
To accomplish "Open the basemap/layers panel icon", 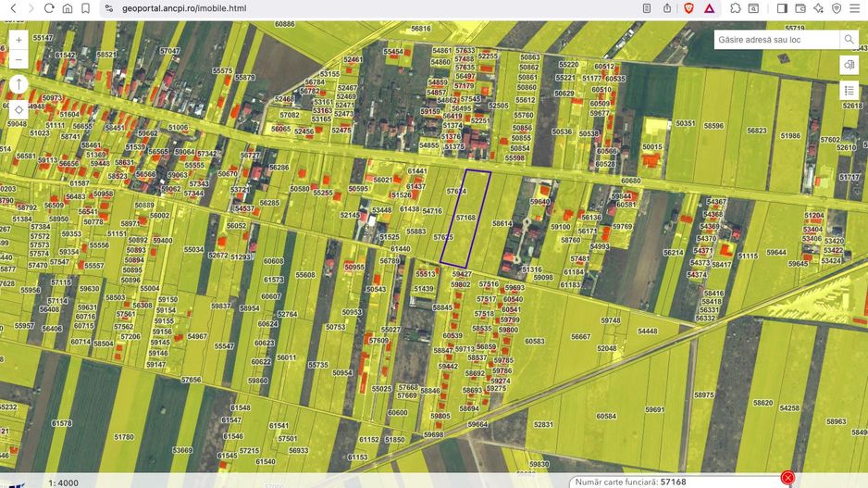I will [849, 66].
